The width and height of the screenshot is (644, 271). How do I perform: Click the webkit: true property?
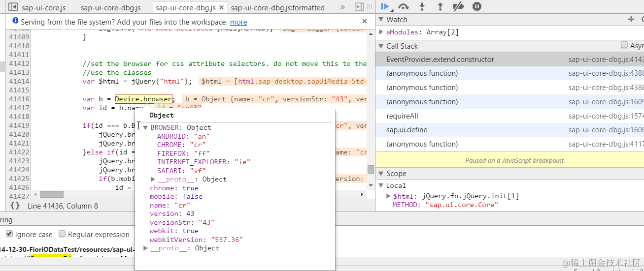tap(174, 231)
